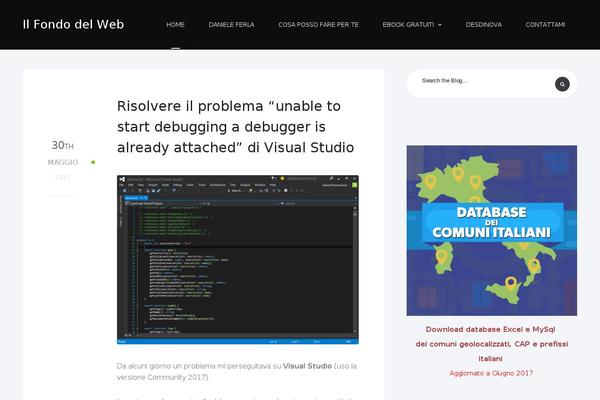Click the Aggiornato a Giugno 2017 text
This screenshot has width=600, height=400.
tap(491, 373)
